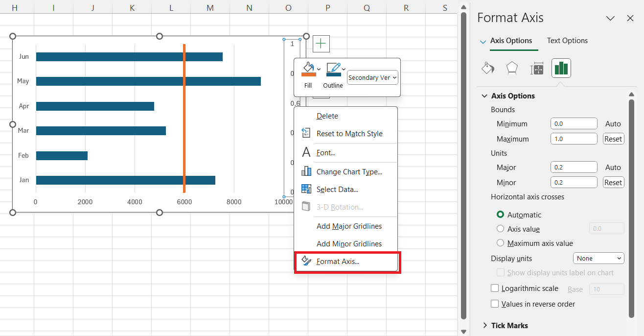The height and width of the screenshot is (336, 644).
Task: Click the Font A icon
Action: (x=306, y=152)
